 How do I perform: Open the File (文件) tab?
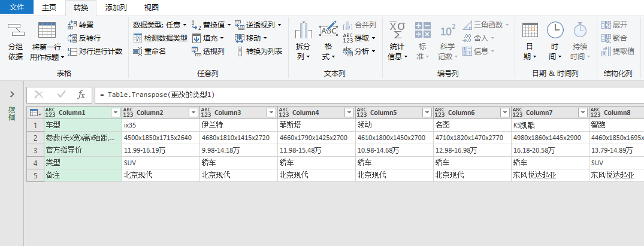click(x=16, y=7)
